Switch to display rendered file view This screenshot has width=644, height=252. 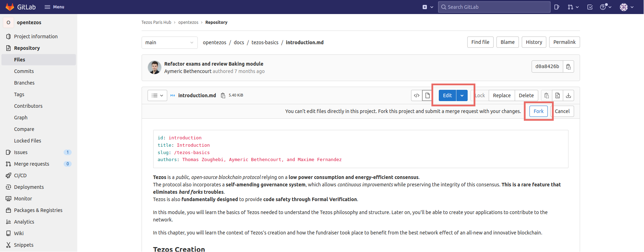point(427,95)
